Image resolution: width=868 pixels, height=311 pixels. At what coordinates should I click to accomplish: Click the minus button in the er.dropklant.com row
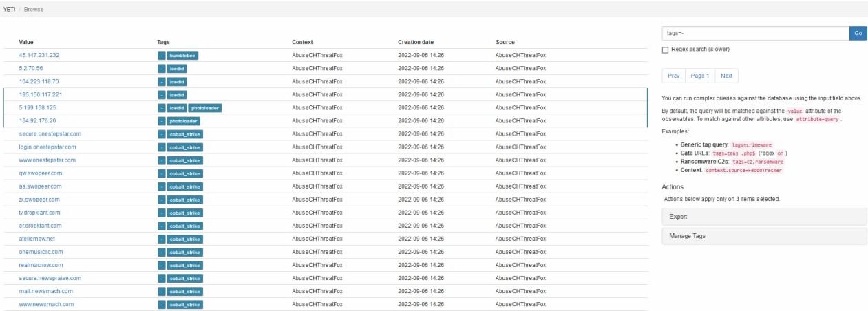(162, 226)
